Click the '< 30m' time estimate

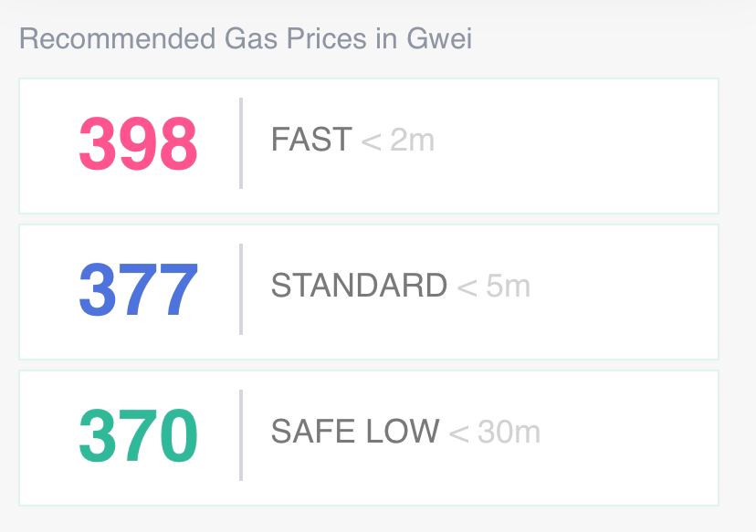pyautogui.click(x=494, y=432)
